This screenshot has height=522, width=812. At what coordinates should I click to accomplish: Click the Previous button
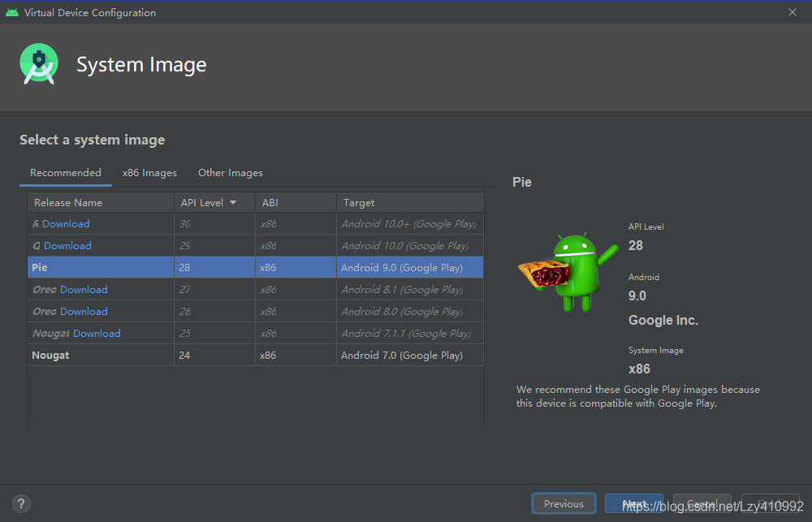click(x=564, y=503)
